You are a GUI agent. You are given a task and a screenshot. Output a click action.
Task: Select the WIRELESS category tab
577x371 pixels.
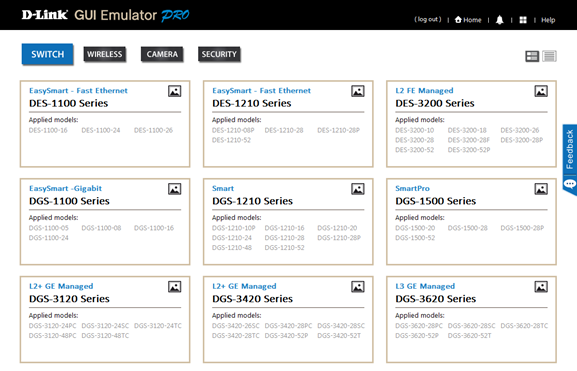(105, 54)
